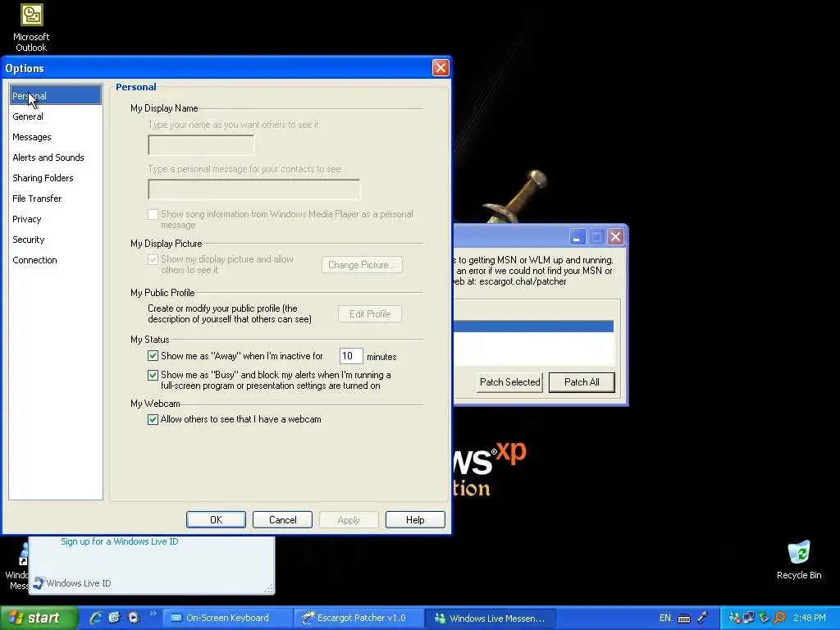Click the greyed Apply button
840x630 pixels.
tap(349, 519)
